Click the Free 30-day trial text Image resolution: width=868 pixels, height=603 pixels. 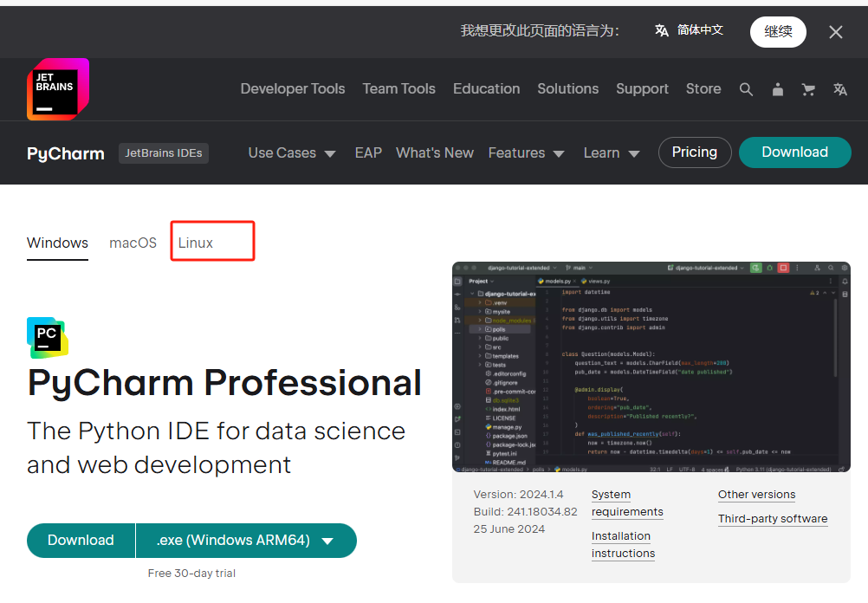[191, 573]
